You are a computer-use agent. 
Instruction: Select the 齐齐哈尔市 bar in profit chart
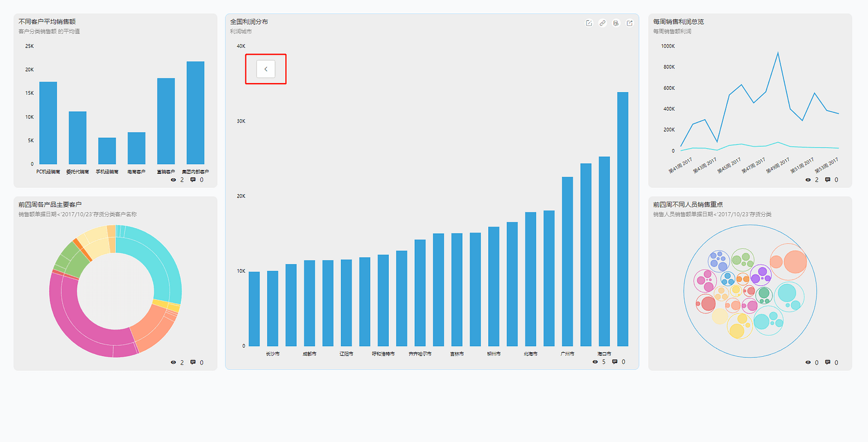tap(420, 293)
